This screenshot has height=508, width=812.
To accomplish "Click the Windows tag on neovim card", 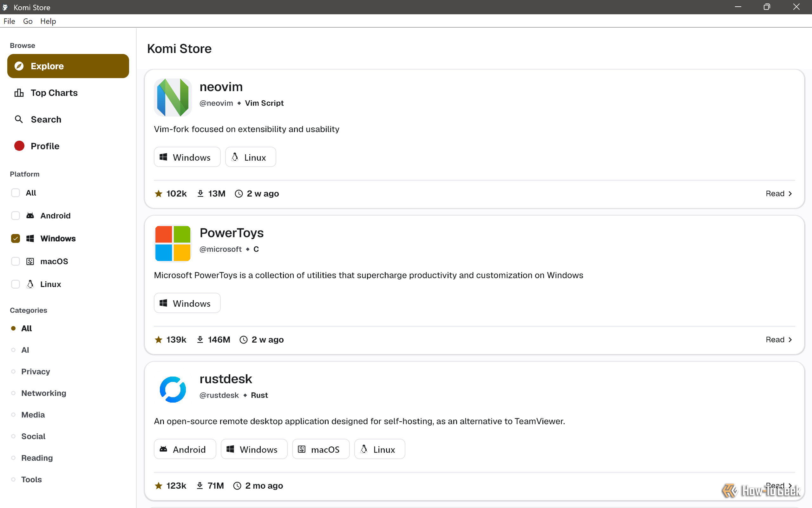I will tap(187, 157).
